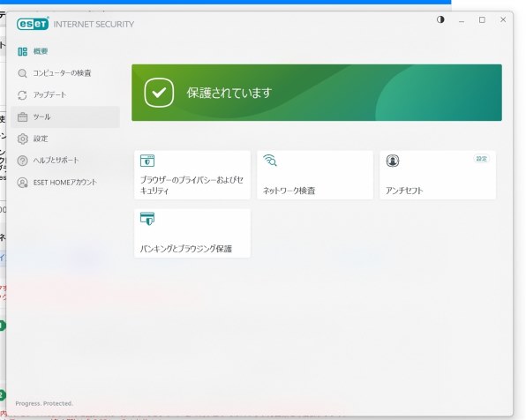Click the ESET HOME account person icon

pos(22,183)
